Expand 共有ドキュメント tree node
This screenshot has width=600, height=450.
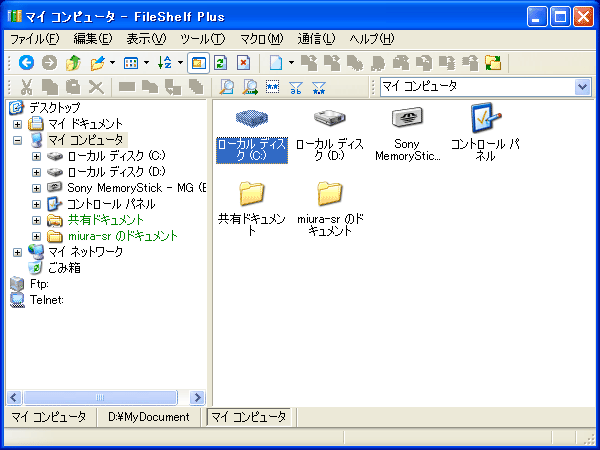(36, 220)
